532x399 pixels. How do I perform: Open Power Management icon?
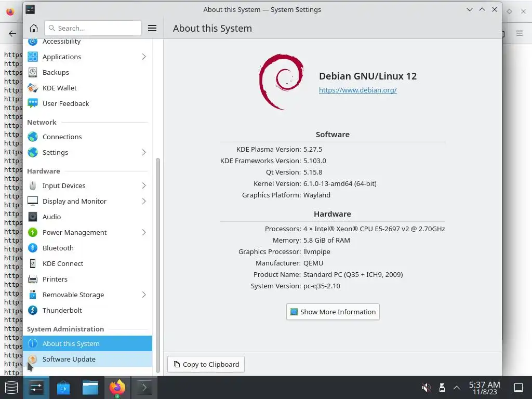coord(33,232)
